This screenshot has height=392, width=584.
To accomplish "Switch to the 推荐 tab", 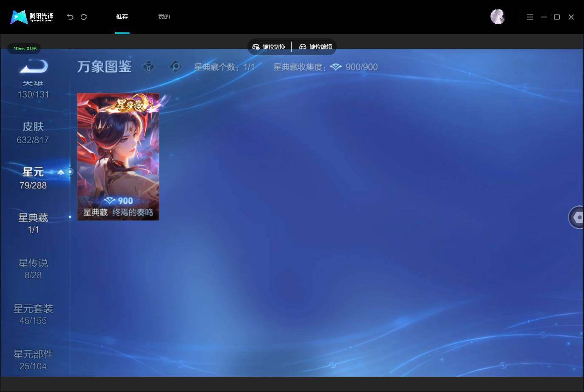I will pyautogui.click(x=122, y=17).
